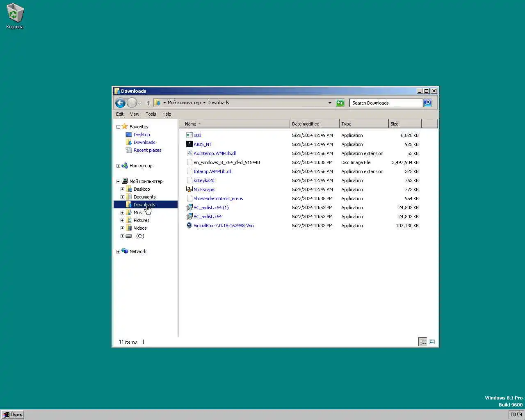Select the VirtualBox-7.0.18-162988-Win installer icon
Screen dimensions: 525x420
(x=189, y=226)
